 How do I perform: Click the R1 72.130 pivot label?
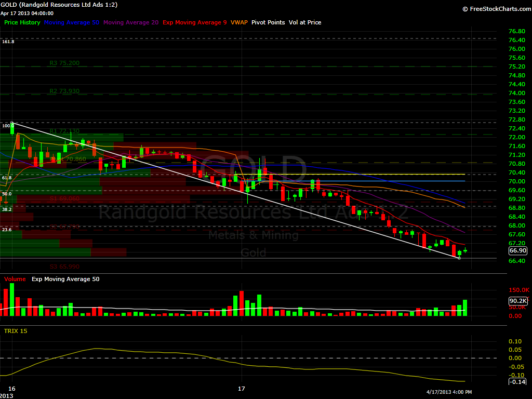(x=64, y=131)
